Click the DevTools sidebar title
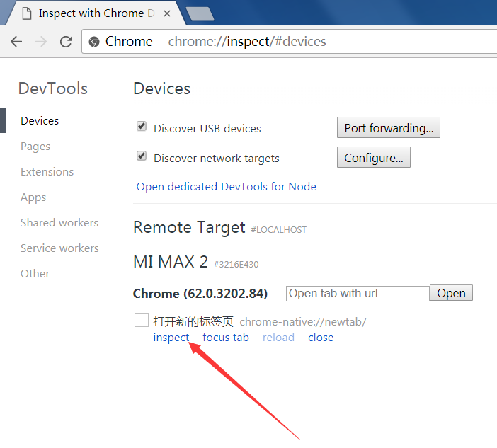The height and width of the screenshot is (448, 497). (x=53, y=88)
